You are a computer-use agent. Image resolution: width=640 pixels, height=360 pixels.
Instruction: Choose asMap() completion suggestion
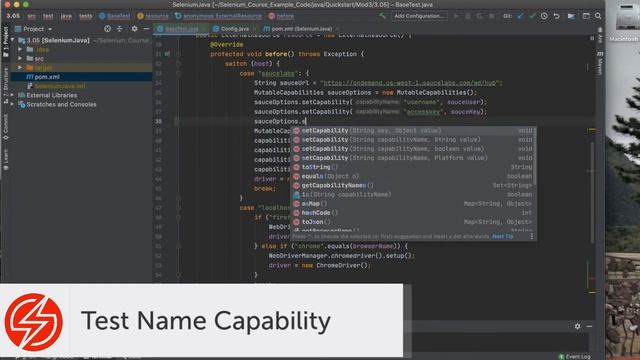point(413,203)
